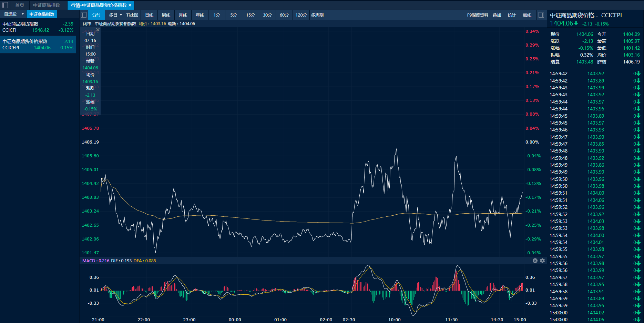The image size is (644, 323).
Task: Open MACD indicator settings gear
Action: 542,261
